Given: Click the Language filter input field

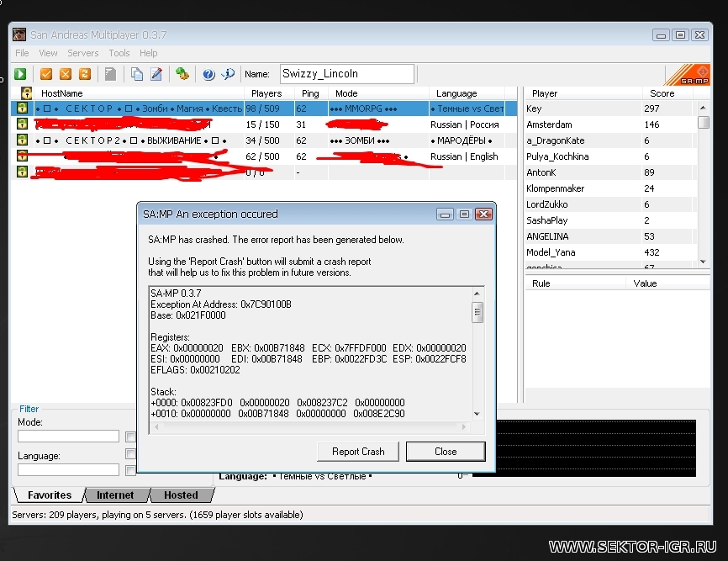Looking at the screenshot, I should point(68,469).
